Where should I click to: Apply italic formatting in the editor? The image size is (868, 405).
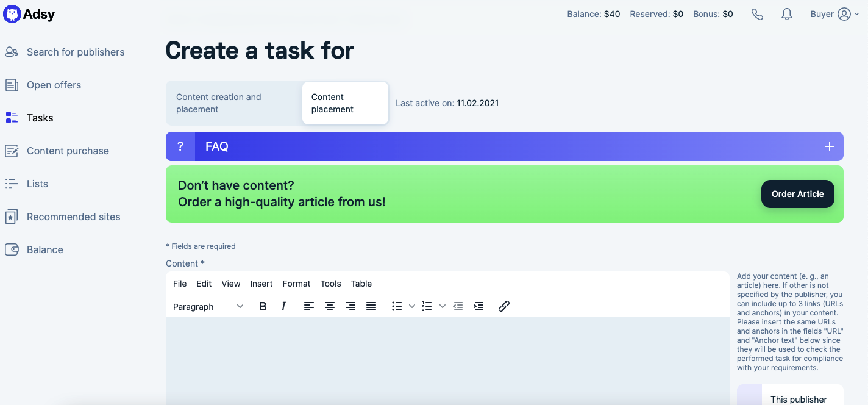[x=283, y=306]
